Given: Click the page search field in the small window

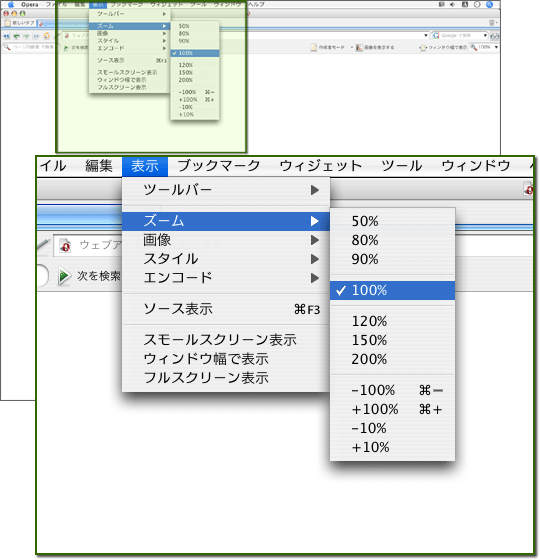Looking at the screenshot, I should 32,47.
